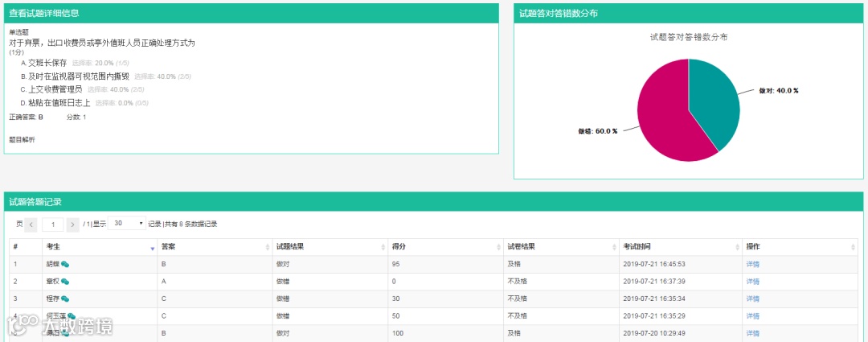Sort table by the 得分 column arrows
Image resolution: width=868 pixels, height=342 pixels.
coord(499,247)
